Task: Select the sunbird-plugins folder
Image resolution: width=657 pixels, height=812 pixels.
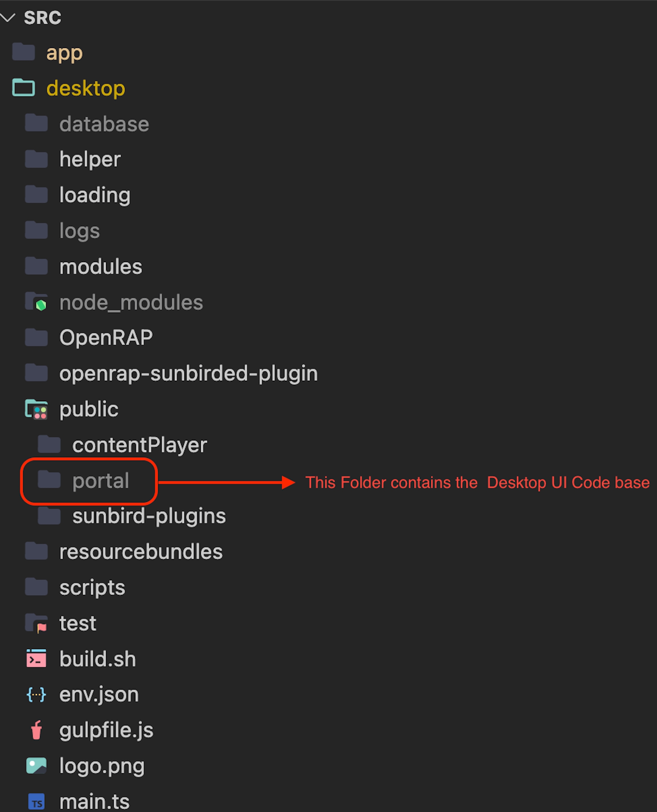Action: click(149, 516)
